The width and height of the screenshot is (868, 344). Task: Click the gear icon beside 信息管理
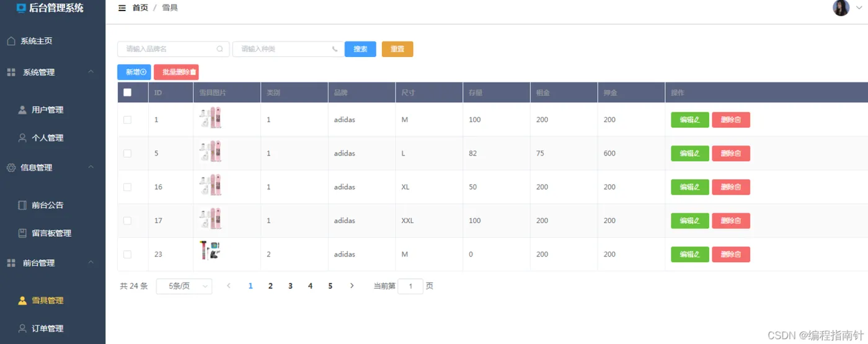coord(11,167)
